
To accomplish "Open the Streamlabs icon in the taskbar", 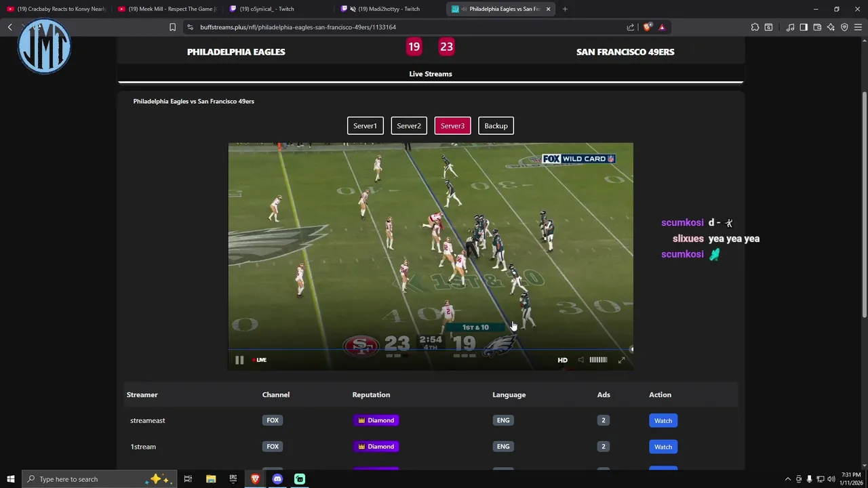I will point(300,479).
